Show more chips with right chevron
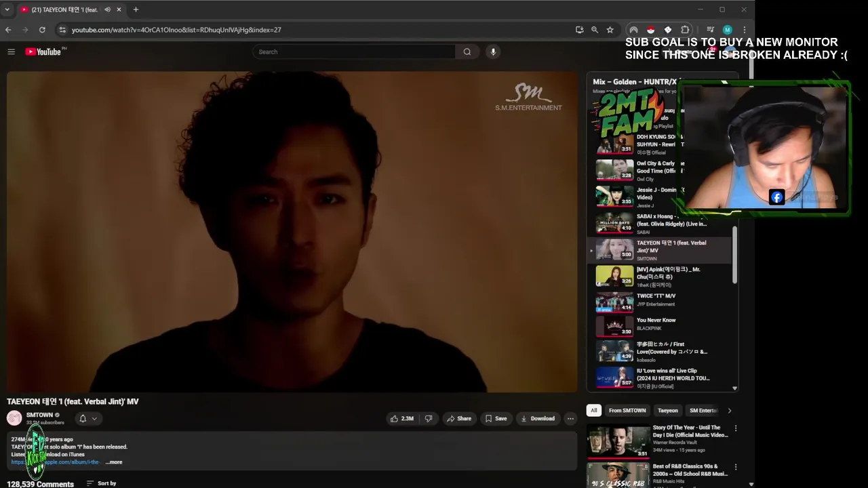868x488 pixels. [729, 410]
